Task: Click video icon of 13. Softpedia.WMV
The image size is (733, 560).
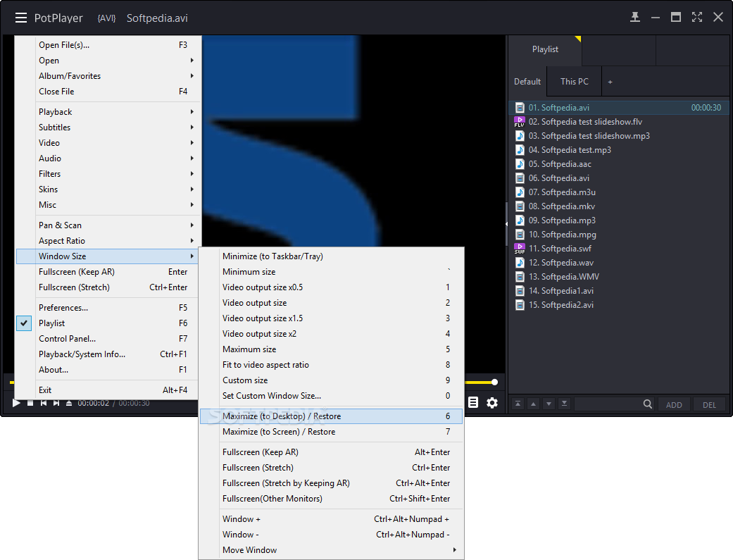Action: [x=520, y=277]
